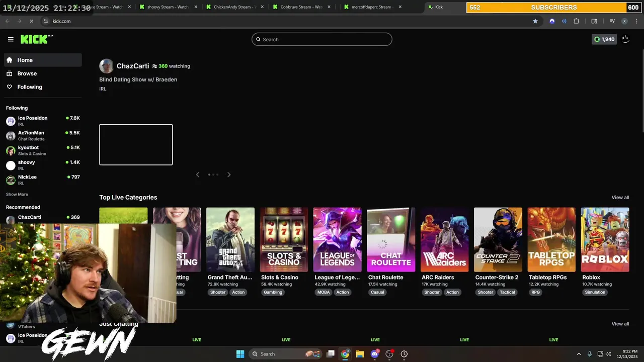Open kyootbot channel in the sidebar

pos(43,150)
